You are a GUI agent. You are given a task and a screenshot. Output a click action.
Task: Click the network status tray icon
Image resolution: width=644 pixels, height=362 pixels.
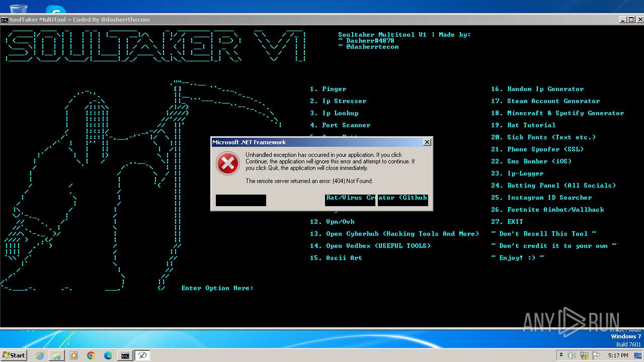click(x=584, y=355)
